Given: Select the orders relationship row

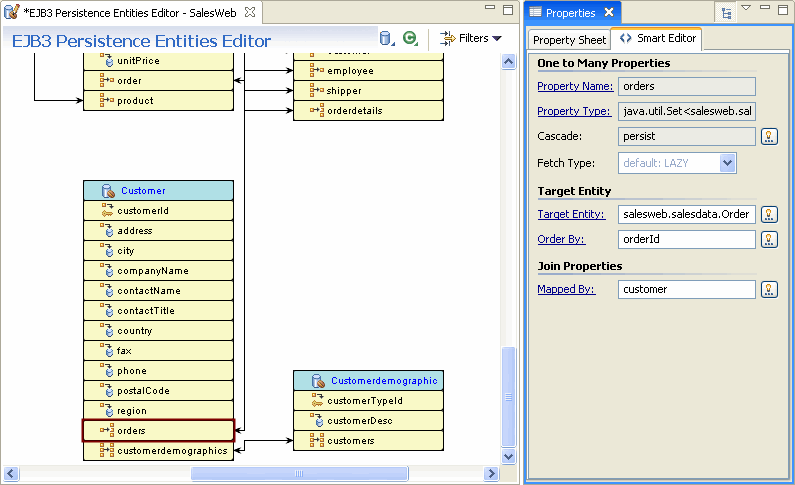Looking at the screenshot, I should click(x=158, y=431).
